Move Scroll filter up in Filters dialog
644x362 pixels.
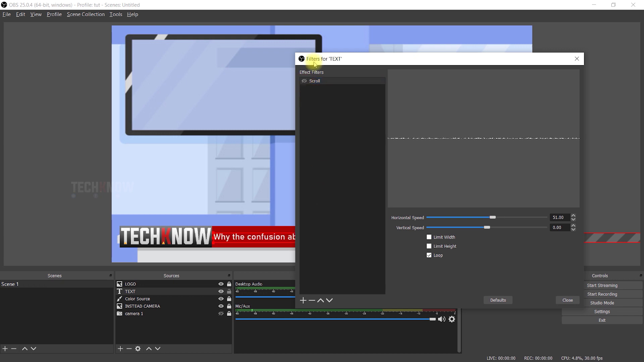point(321,300)
